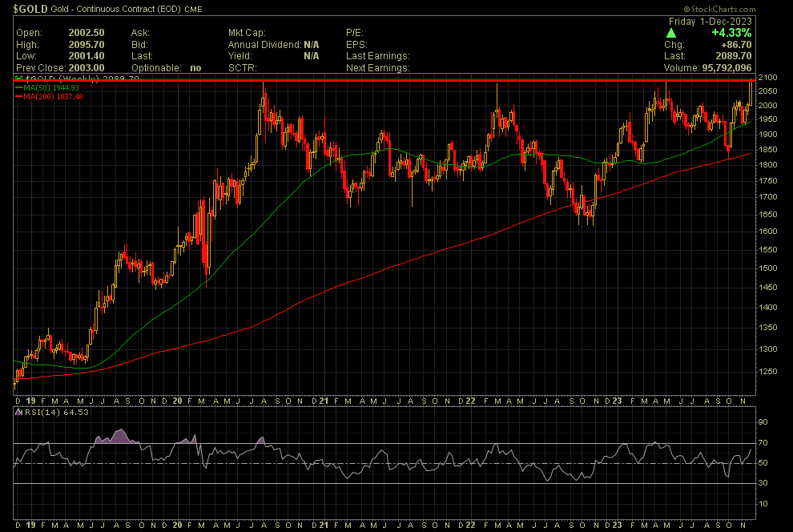Click the CME exchange label
Screen dimensions: 793x532
point(193,9)
